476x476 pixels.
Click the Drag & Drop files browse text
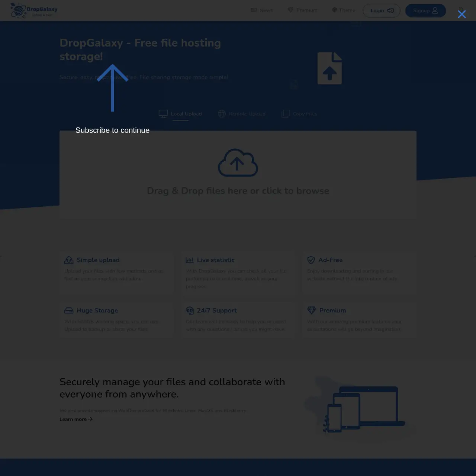(x=238, y=191)
